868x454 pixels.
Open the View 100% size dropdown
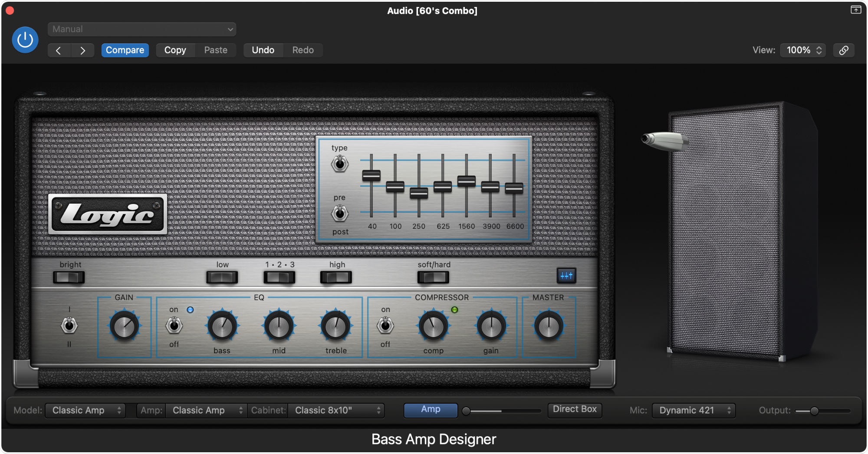click(803, 50)
